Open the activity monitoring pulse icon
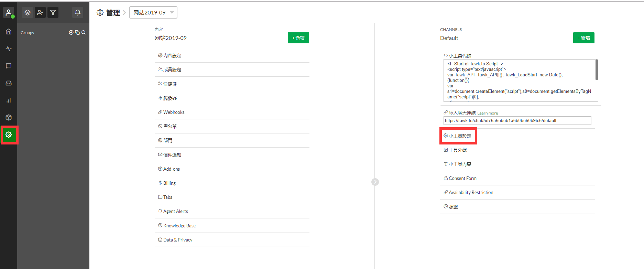The height and width of the screenshot is (269, 644). 9,49
